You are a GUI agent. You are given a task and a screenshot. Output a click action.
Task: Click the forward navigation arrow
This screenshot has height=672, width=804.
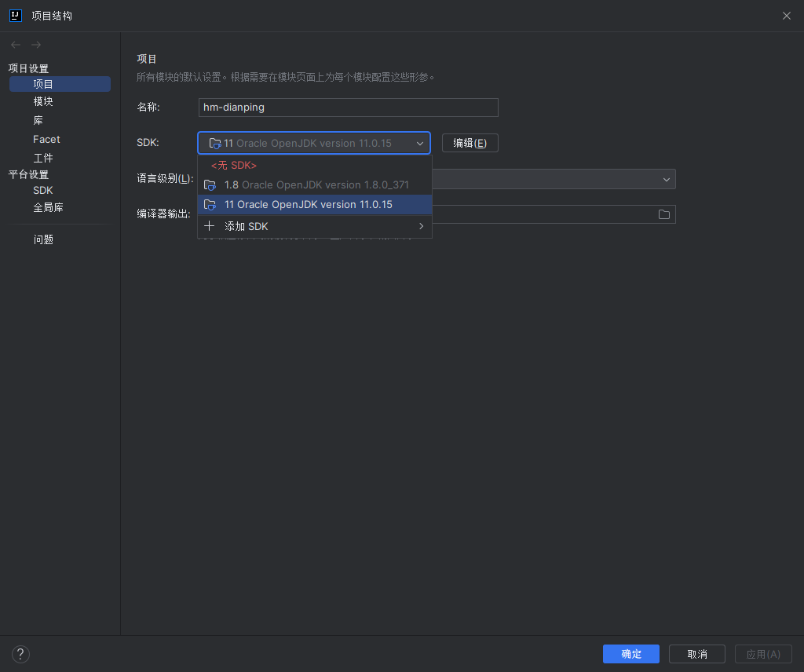tap(36, 45)
